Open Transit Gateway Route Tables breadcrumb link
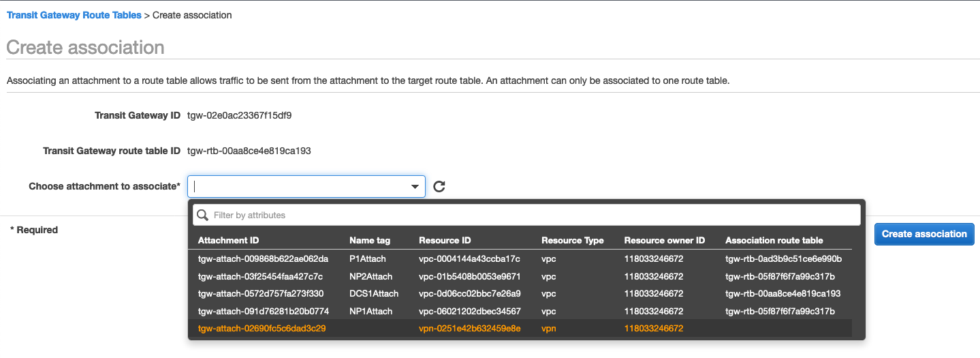The image size is (980, 358). tap(74, 15)
